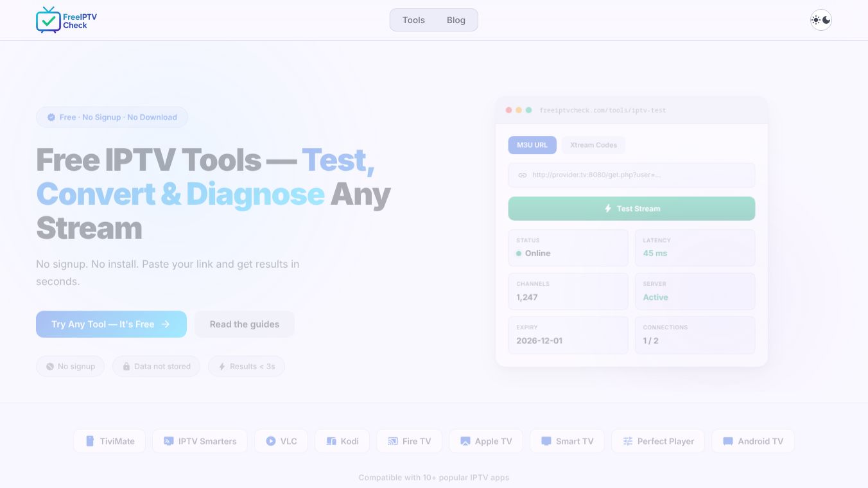The image size is (868, 488).
Task: Click the FreeIPTV Check logo
Action: point(67,20)
